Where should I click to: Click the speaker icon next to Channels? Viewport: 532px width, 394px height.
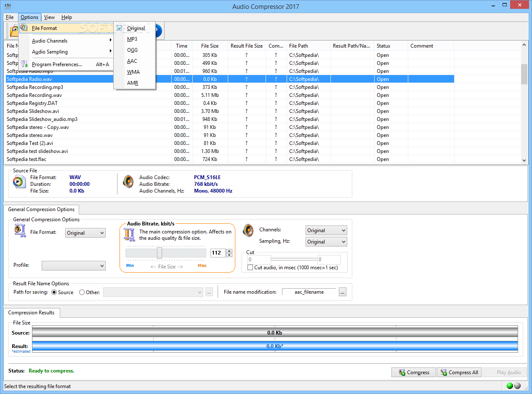(248, 231)
